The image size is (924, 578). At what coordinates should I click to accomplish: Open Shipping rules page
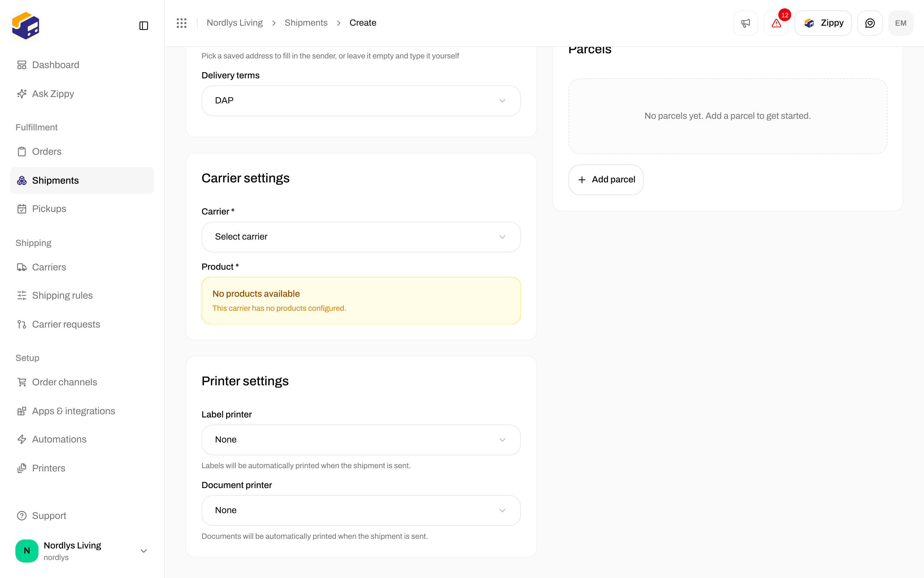coord(82,295)
